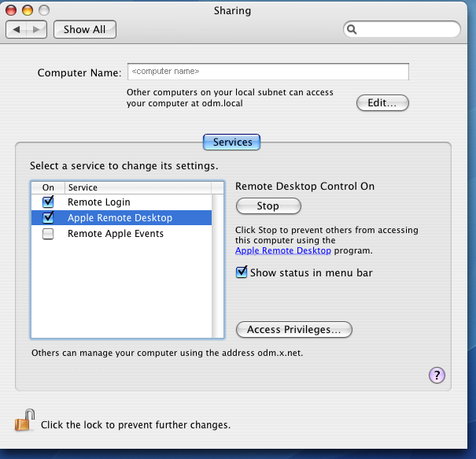Follow the Apple Remote Desktop link
Image resolution: width=476 pixels, height=459 pixels.
(283, 250)
